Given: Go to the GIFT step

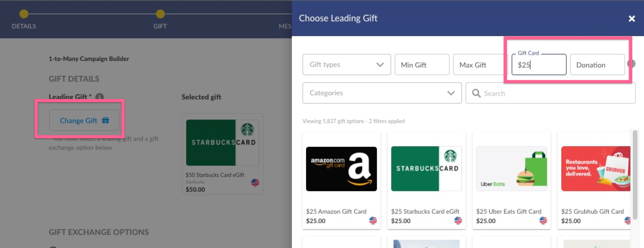Looking at the screenshot, I should coord(160,20).
